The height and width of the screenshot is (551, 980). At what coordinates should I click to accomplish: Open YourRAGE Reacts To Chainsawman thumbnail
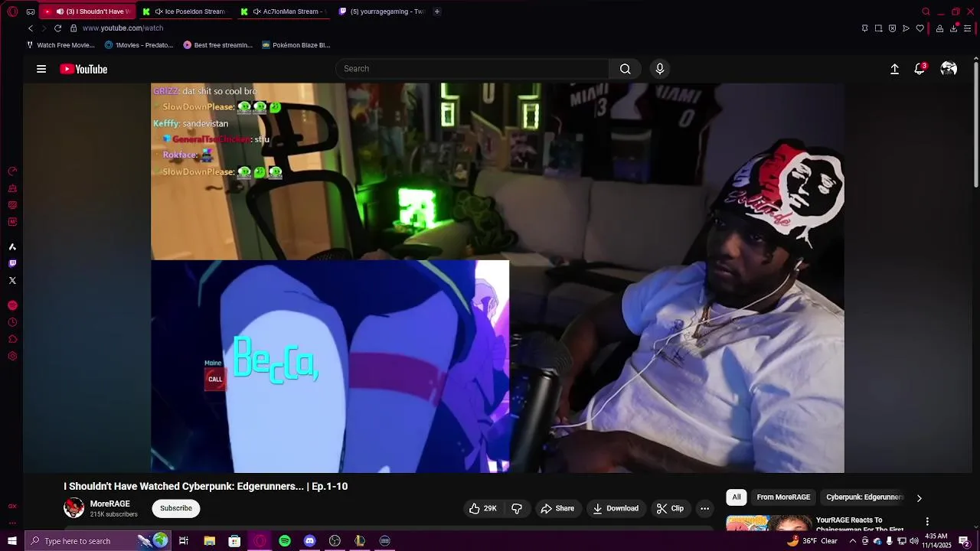point(768,523)
